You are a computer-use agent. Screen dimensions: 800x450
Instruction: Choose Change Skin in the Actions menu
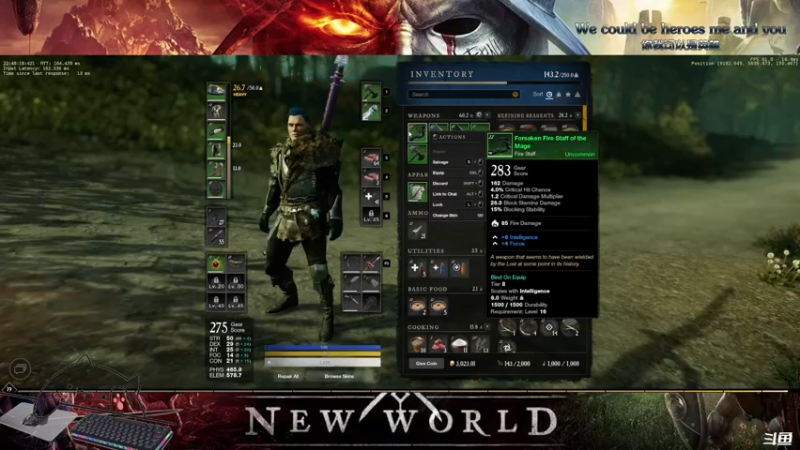click(457, 215)
